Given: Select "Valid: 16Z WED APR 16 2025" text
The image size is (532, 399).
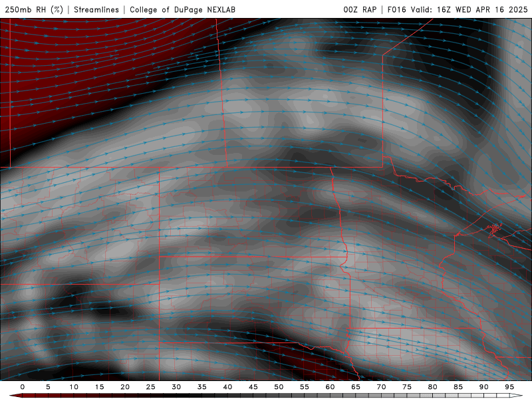Looking at the screenshot, I should coord(469,9).
